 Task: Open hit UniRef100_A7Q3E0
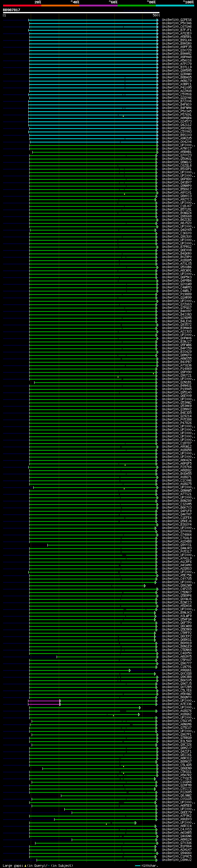pos(176,33)
